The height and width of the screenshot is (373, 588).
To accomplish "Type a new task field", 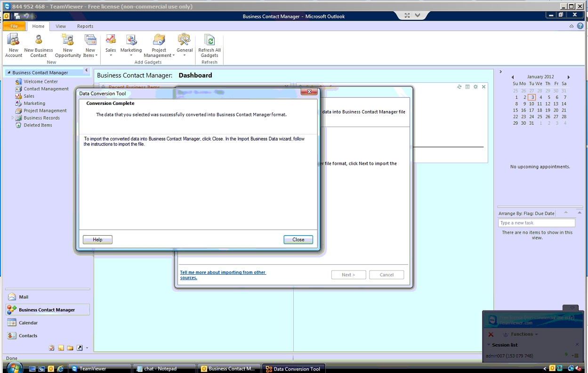I will point(537,223).
